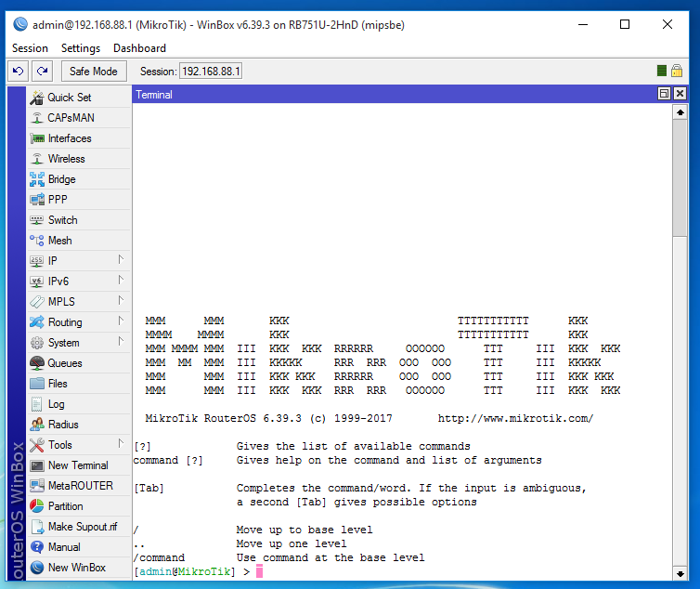The width and height of the screenshot is (700, 589).
Task: Expand the IPv6 submenu arrow
Action: coord(121,280)
